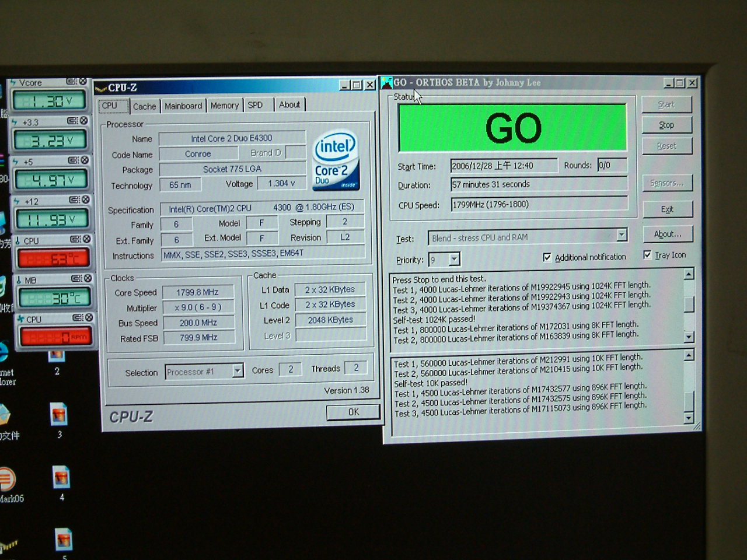This screenshot has height=560, width=747.
Task: Click the Reset button in ORTHOS
Action: coord(666,146)
